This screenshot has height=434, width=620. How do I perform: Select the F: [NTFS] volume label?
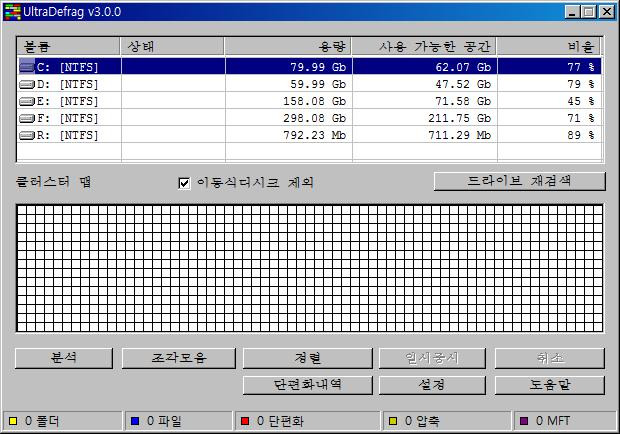(x=67, y=118)
